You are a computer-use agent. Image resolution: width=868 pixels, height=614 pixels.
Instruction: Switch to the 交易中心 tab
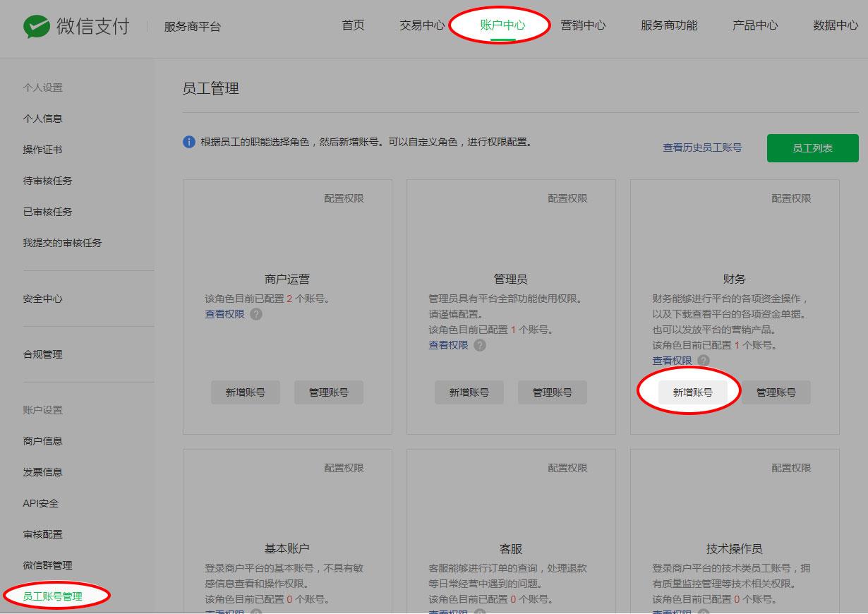click(x=422, y=25)
